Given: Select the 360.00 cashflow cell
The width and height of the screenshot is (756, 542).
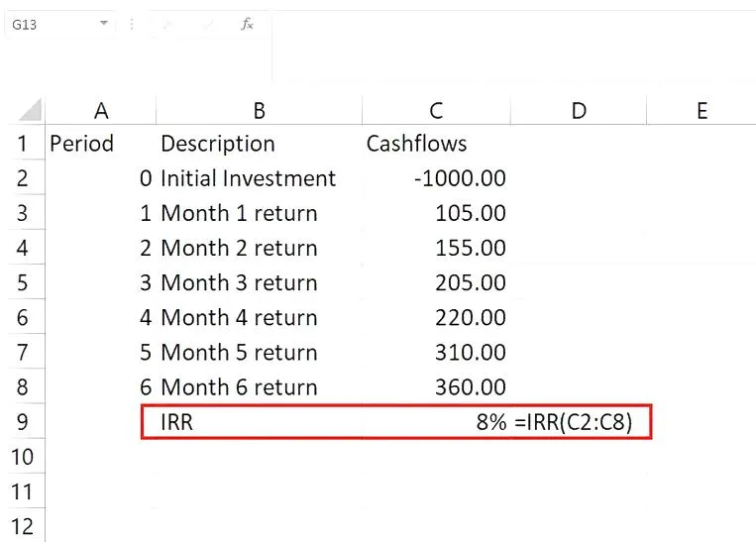Looking at the screenshot, I should point(435,387).
